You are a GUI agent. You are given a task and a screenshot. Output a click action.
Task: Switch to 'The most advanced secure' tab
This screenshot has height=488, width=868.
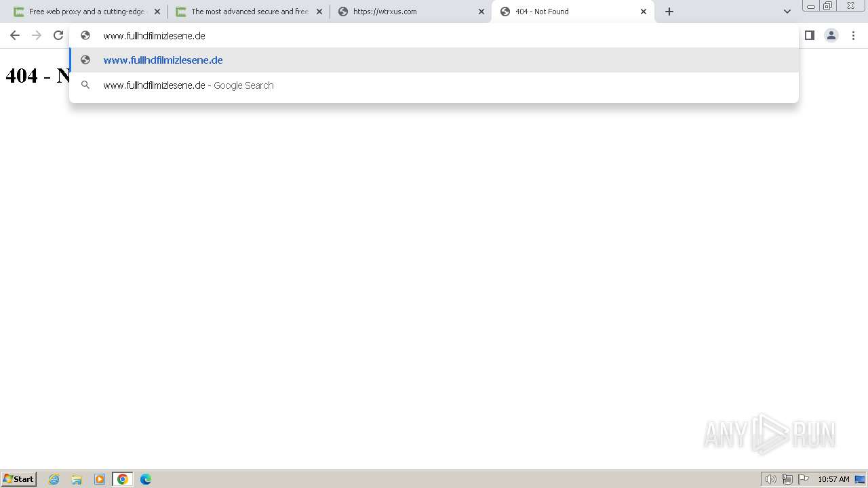click(249, 12)
